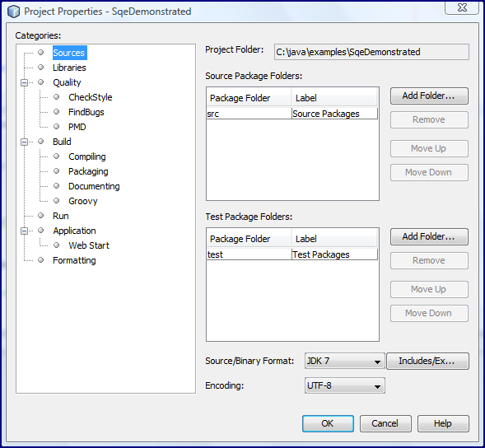This screenshot has height=448, width=485.
Task: Open Help for this dialog
Action: coord(443,423)
